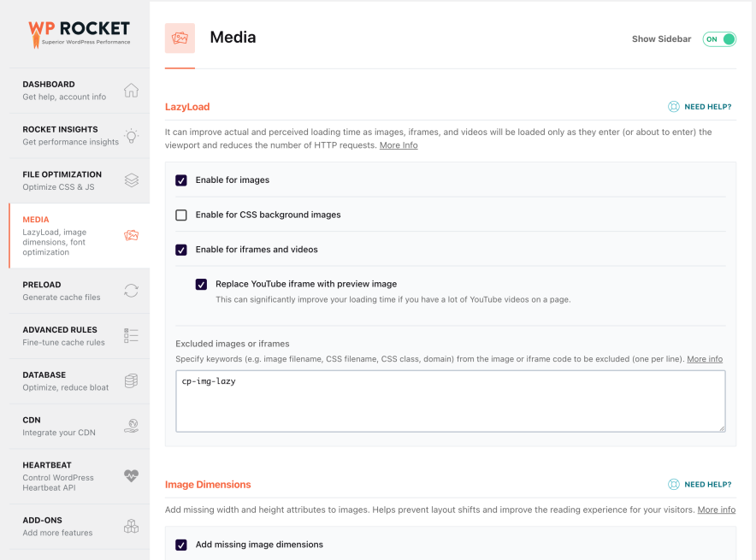Open More Info about LazyLoad

399,145
